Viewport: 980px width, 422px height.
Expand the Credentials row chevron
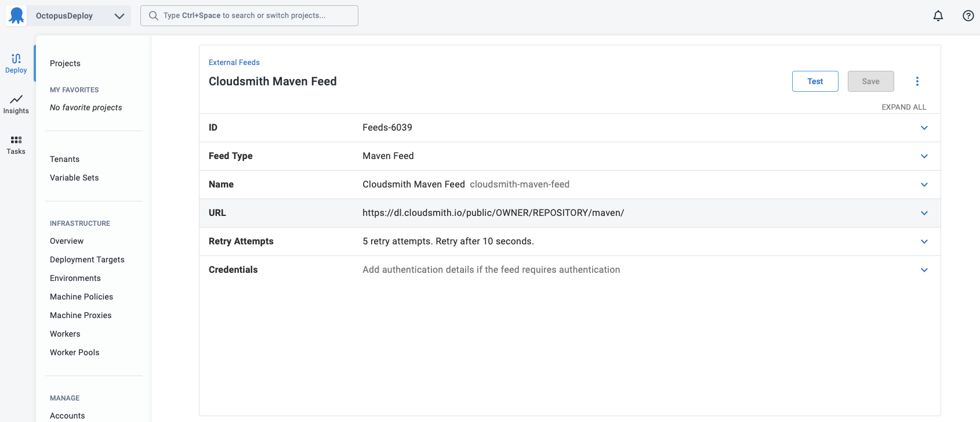click(924, 270)
